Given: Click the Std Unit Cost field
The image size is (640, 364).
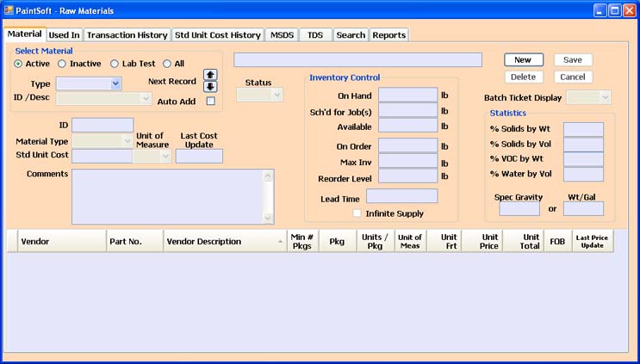Looking at the screenshot, I should [x=102, y=156].
